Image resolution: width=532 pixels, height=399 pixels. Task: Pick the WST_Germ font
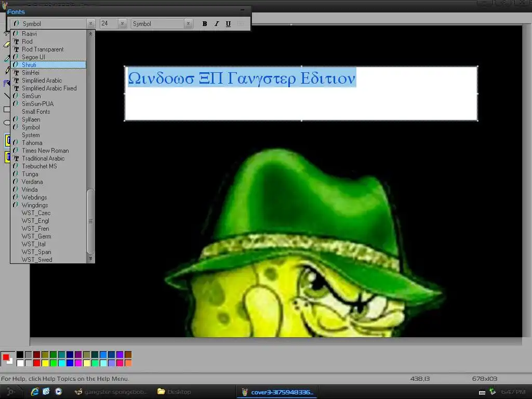(48, 236)
